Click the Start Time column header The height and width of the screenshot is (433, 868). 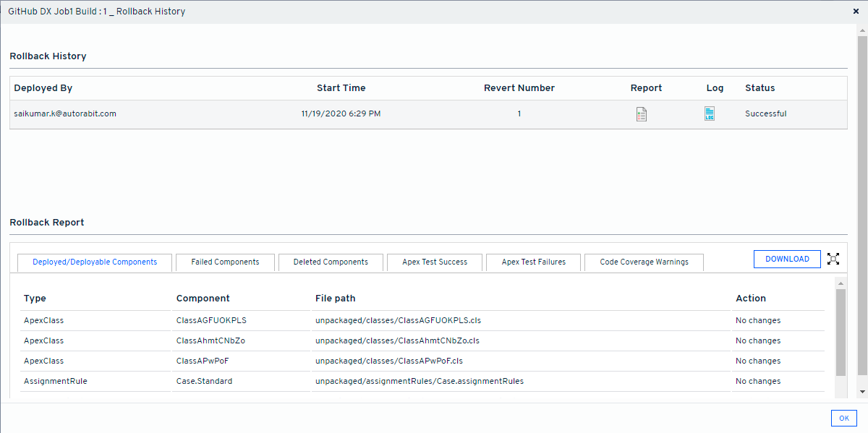(341, 88)
